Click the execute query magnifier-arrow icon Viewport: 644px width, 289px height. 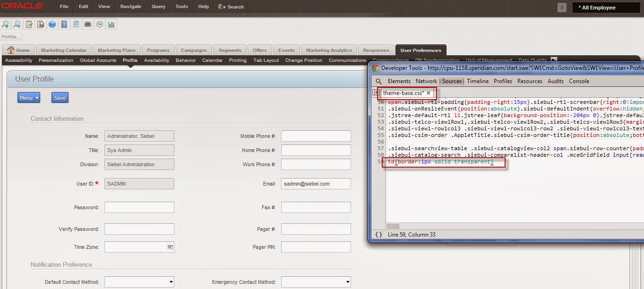click(x=17, y=24)
